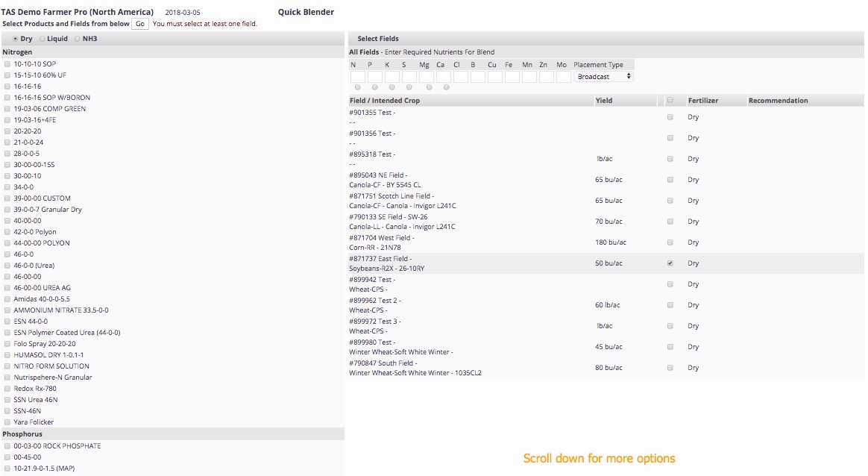Image resolution: width=868 pixels, height=476 pixels.
Task: Click the Zn nutrient input box
Action: pyautogui.click(x=547, y=77)
